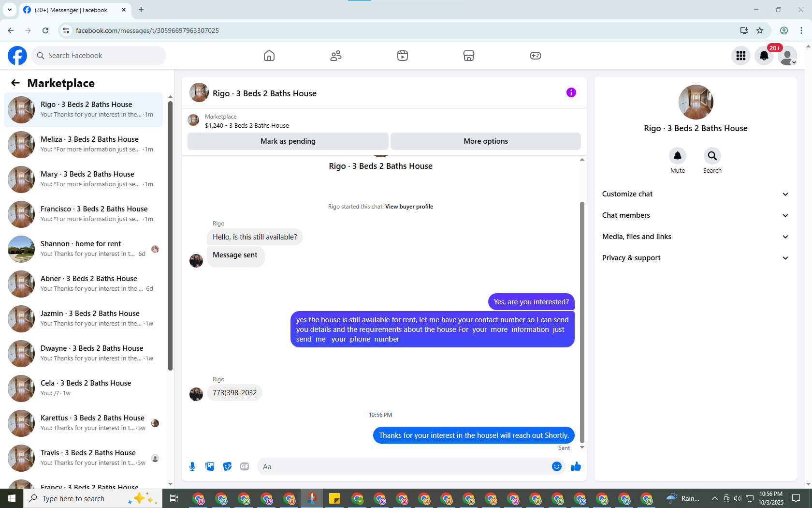Open Cela 3 Beds 2 Baths House conversation
The width and height of the screenshot is (812, 508).
click(x=84, y=388)
